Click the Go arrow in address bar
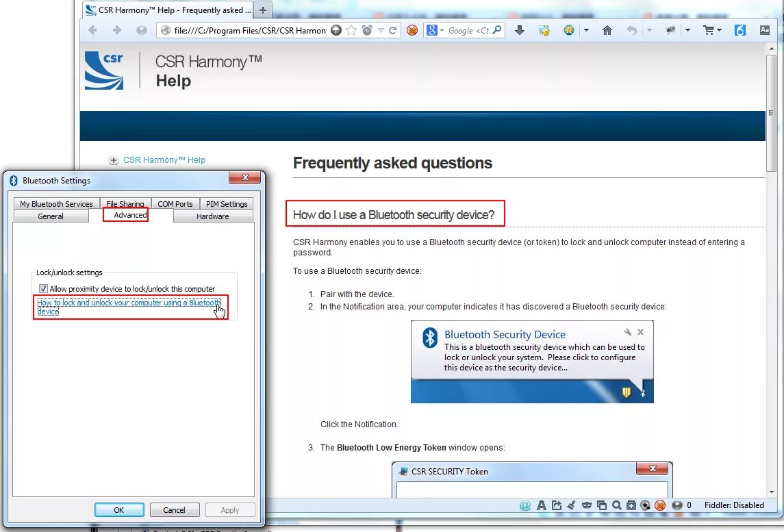This screenshot has width=784, height=532. click(336, 31)
